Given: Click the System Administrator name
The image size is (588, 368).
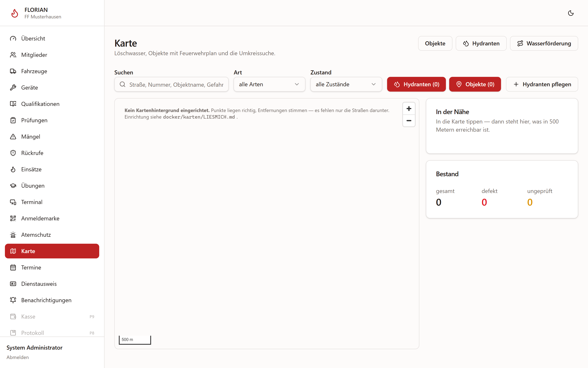Looking at the screenshot, I should tap(35, 348).
